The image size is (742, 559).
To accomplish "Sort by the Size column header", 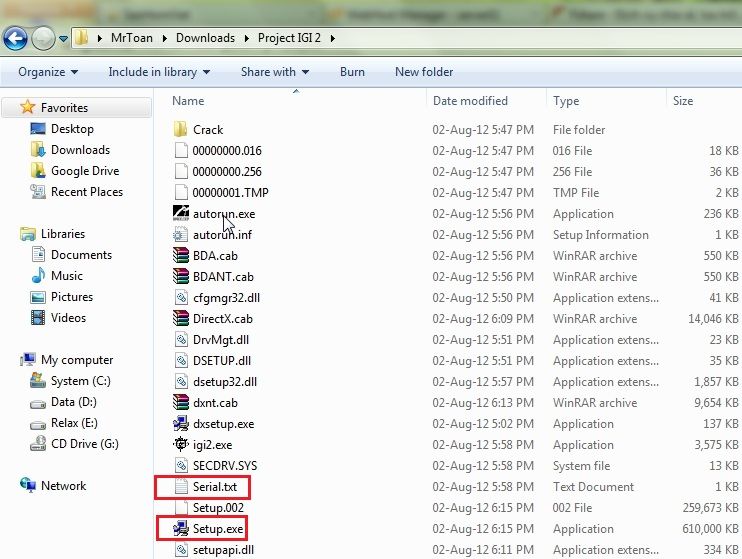I will click(x=683, y=101).
